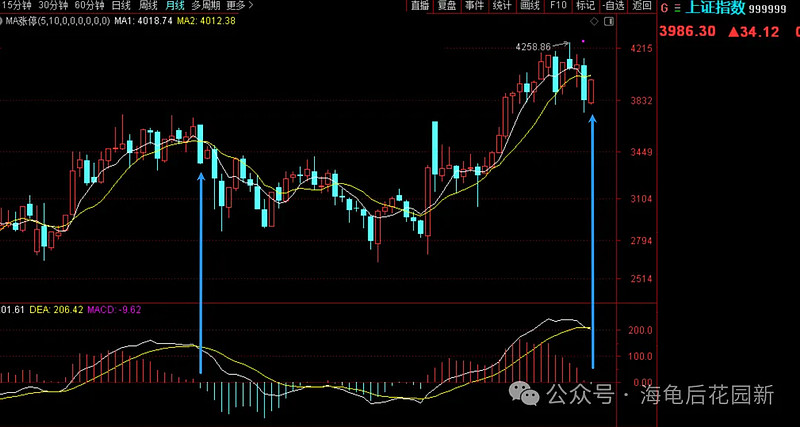
Task: Open the 统计 statistics button
Action: click(x=503, y=6)
